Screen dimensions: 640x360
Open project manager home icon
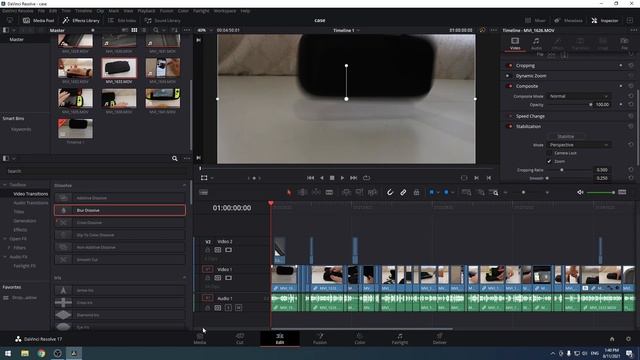612,339
